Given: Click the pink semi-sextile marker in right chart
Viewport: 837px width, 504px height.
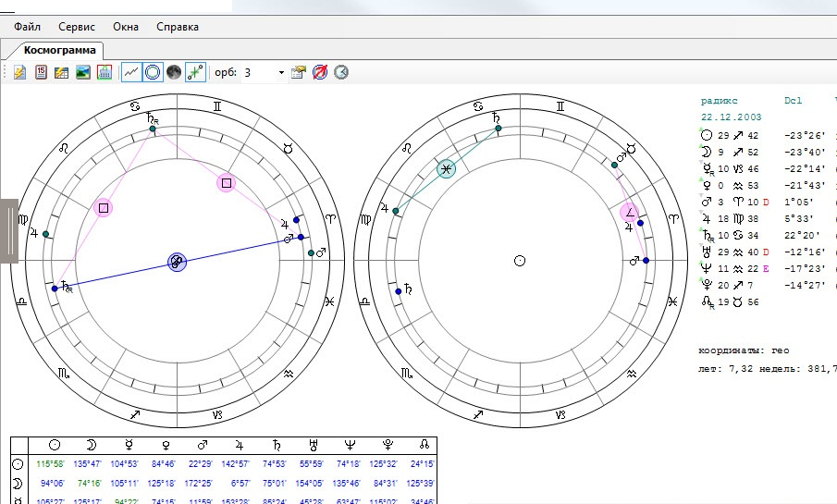Looking at the screenshot, I should point(630,213).
